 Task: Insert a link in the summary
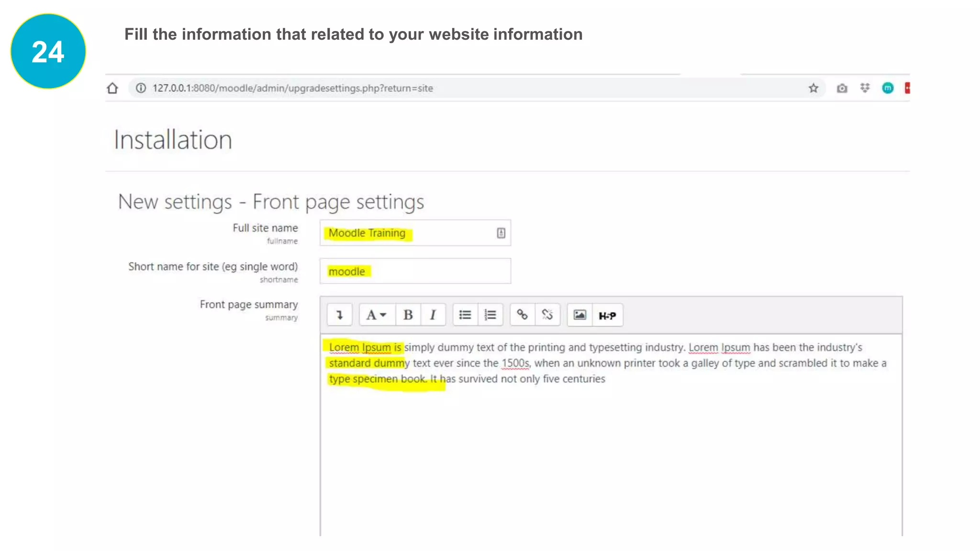point(522,315)
